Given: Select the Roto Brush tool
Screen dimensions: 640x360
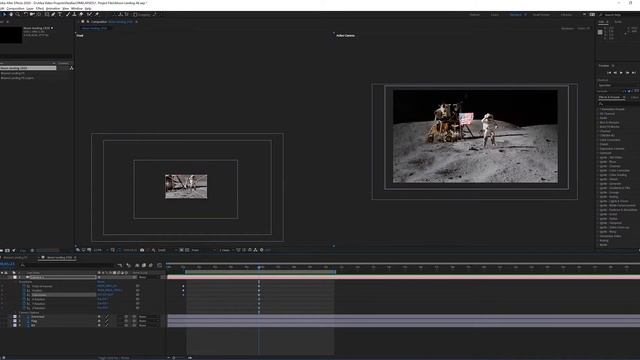Looking at the screenshot, I should point(89,14).
